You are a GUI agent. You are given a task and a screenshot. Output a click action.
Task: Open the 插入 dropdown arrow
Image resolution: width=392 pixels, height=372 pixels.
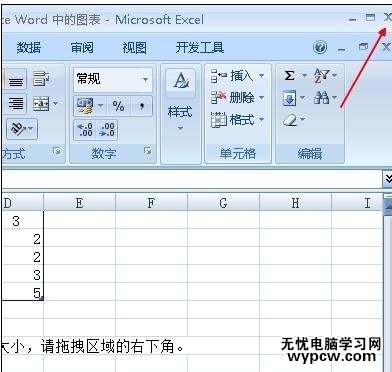pyautogui.click(x=261, y=76)
